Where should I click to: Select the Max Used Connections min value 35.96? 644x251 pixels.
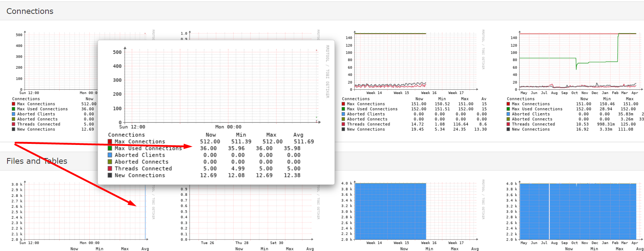(237, 148)
